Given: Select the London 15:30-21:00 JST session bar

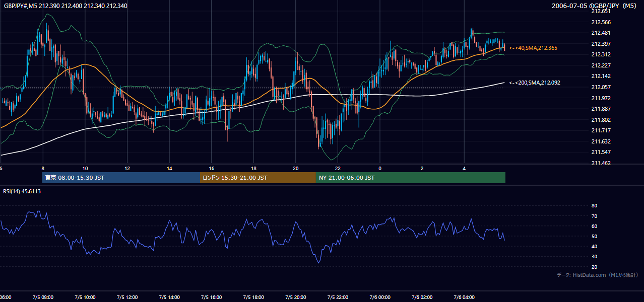Looking at the screenshot, I should pyautogui.click(x=258, y=178).
